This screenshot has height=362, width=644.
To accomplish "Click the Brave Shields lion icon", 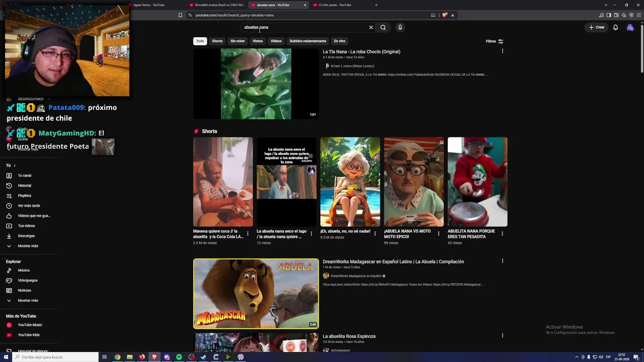I will tap(445, 15).
